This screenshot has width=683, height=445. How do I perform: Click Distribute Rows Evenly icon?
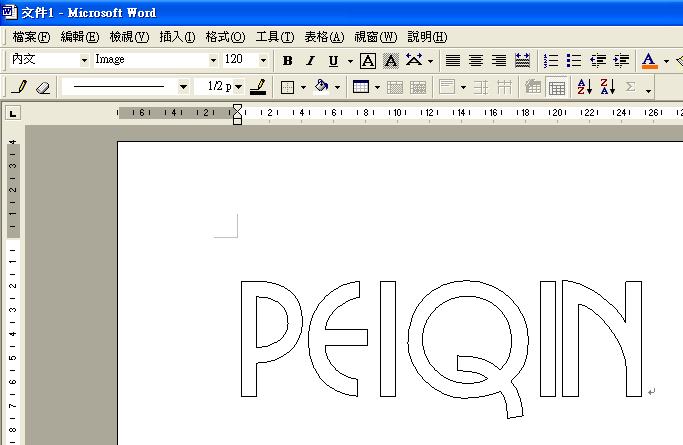point(481,88)
